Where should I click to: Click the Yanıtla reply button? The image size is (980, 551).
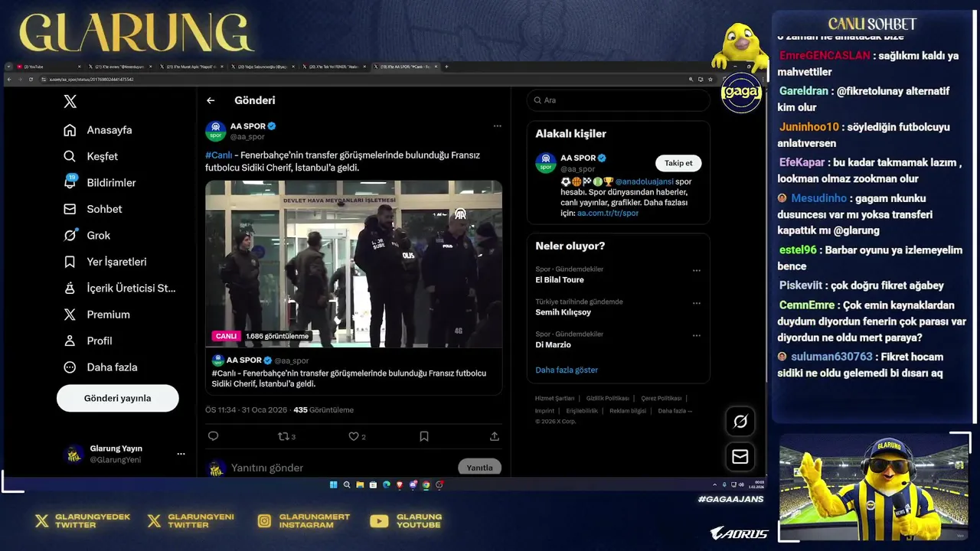pyautogui.click(x=480, y=468)
